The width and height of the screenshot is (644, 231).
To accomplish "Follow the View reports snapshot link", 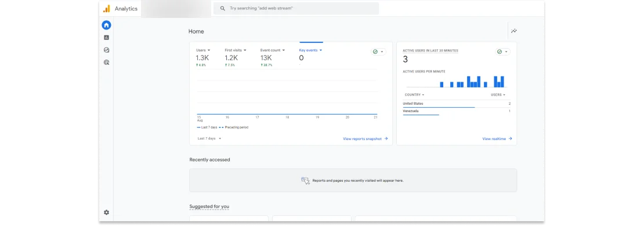I will 366,139.
